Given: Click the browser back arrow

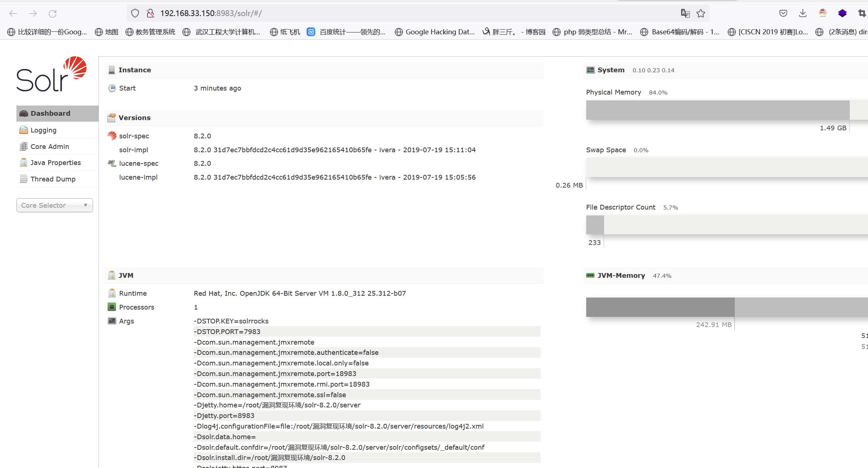Looking at the screenshot, I should coord(13,14).
